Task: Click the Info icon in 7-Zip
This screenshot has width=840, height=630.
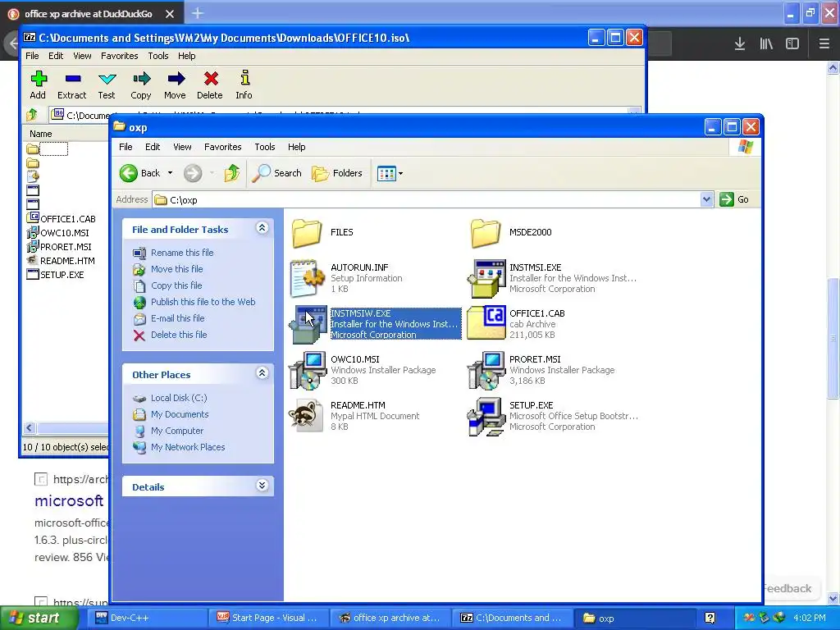Action: click(244, 78)
